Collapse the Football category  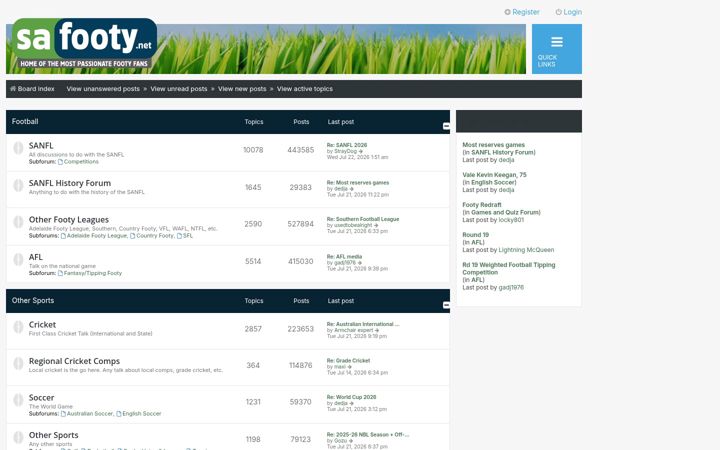click(x=446, y=126)
